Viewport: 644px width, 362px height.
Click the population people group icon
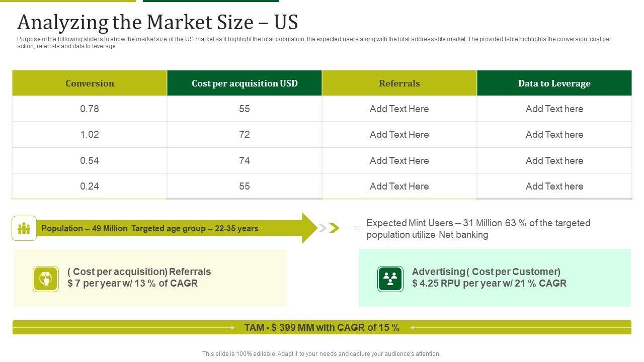(24, 229)
